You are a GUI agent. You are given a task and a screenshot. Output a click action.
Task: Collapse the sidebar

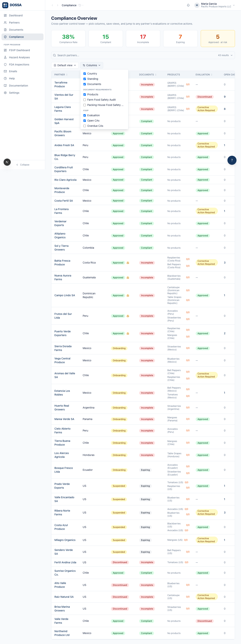(x=23, y=165)
